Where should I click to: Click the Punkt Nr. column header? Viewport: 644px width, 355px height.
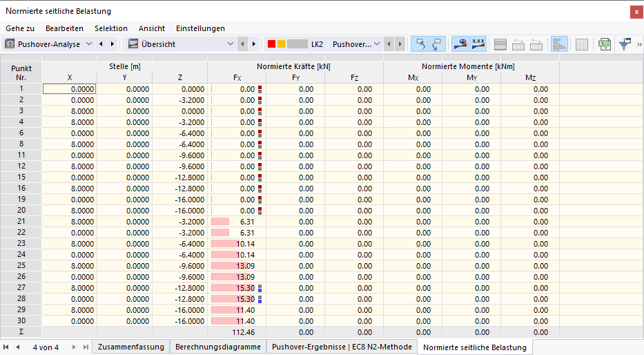click(21, 73)
